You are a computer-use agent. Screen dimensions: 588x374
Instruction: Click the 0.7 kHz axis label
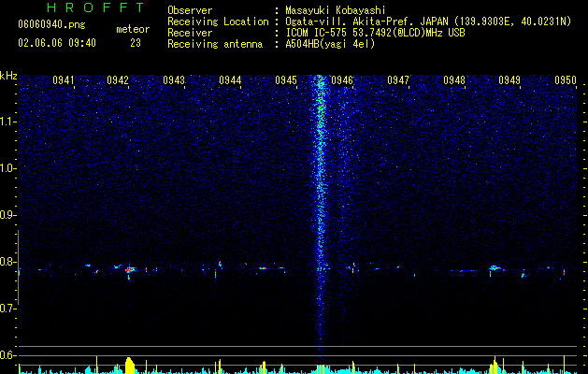(x=8, y=309)
